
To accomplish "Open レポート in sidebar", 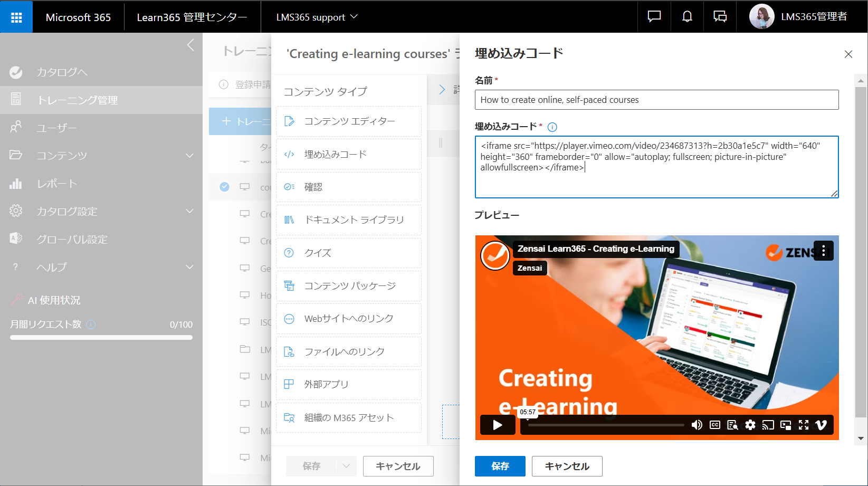I will tap(101, 184).
